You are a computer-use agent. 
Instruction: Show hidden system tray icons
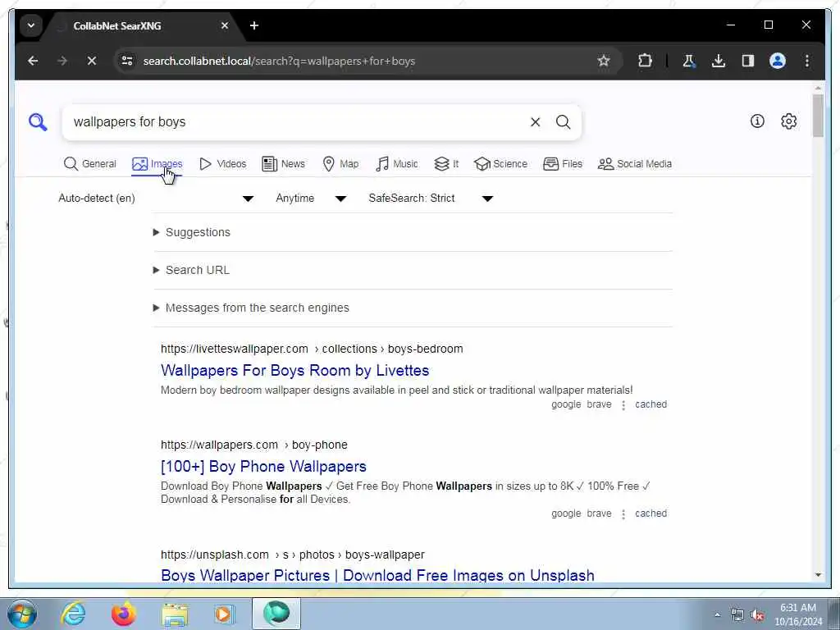pos(717,614)
